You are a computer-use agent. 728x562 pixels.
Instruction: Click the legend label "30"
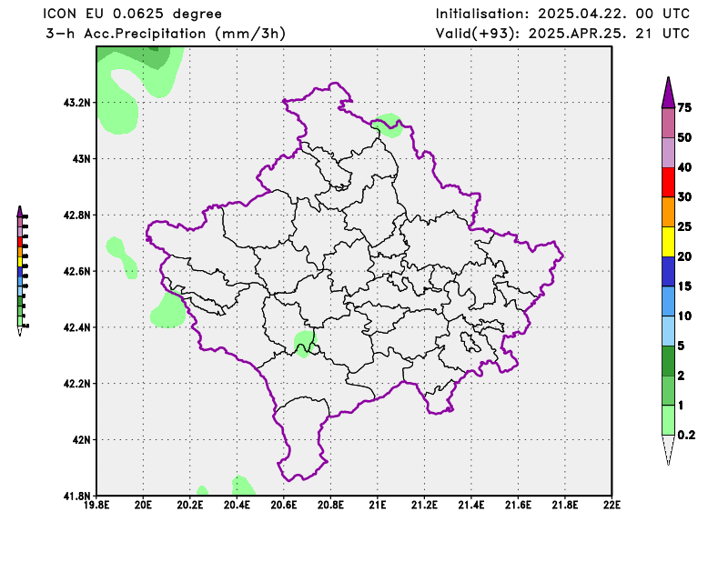tap(684, 196)
